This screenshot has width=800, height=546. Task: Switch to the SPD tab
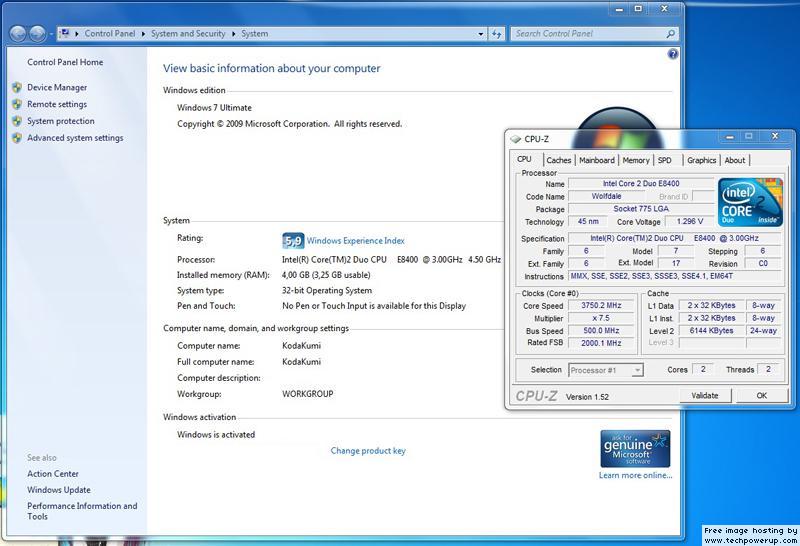[x=665, y=160]
